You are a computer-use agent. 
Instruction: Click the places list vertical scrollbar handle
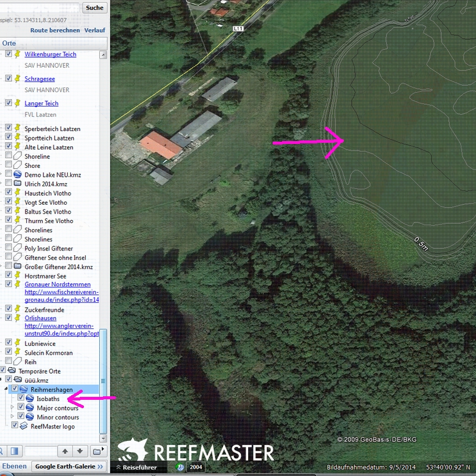pos(104,381)
